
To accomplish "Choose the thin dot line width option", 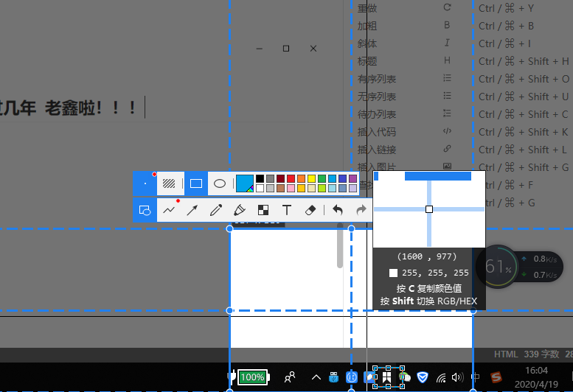I will tap(145, 183).
